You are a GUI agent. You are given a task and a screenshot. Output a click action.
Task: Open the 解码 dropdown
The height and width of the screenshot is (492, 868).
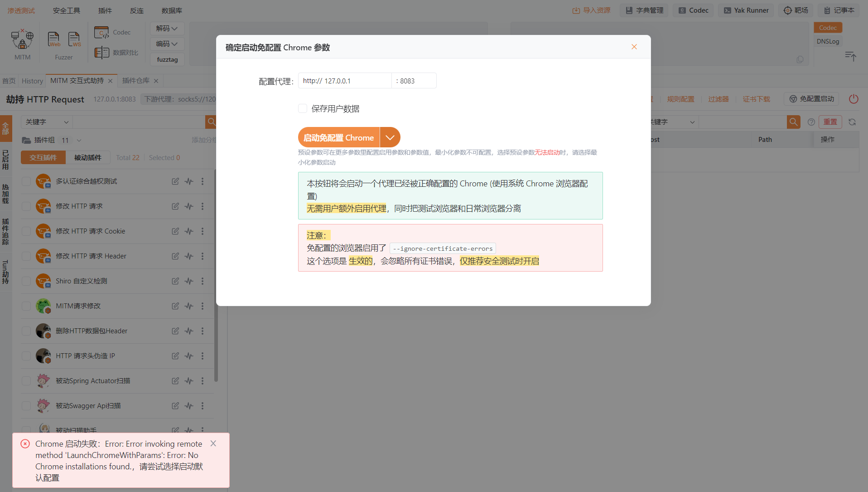(x=167, y=29)
